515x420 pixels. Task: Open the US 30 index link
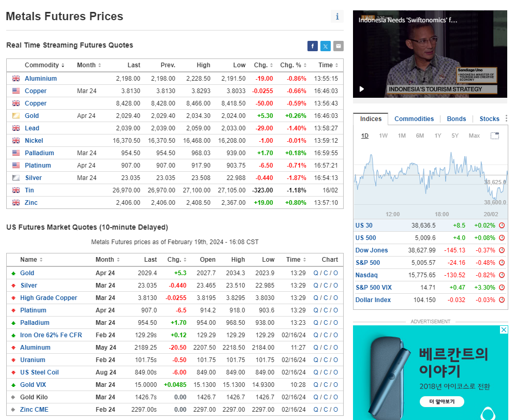point(363,226)
